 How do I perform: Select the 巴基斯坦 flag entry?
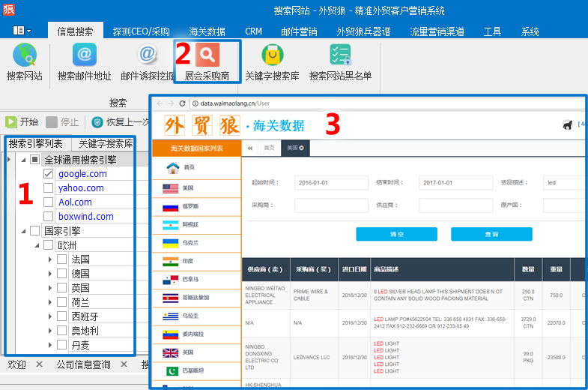[x=170, y=371]
